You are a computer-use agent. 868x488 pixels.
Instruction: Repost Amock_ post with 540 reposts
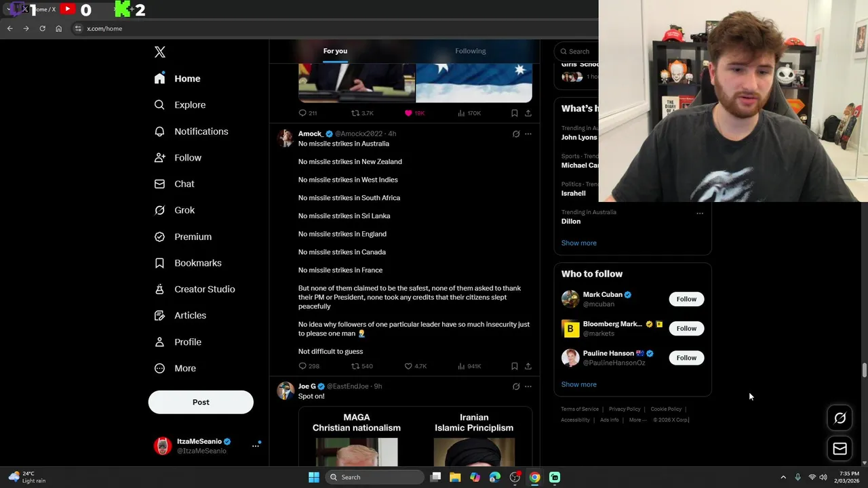pos(362,366)
